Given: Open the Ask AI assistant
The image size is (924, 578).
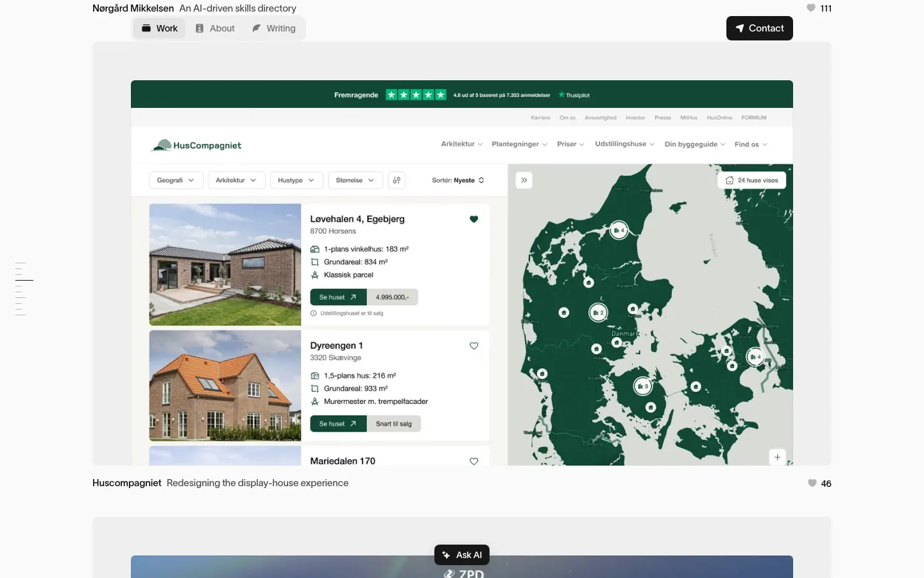Looking at the screenshot, I should point(462,555).
